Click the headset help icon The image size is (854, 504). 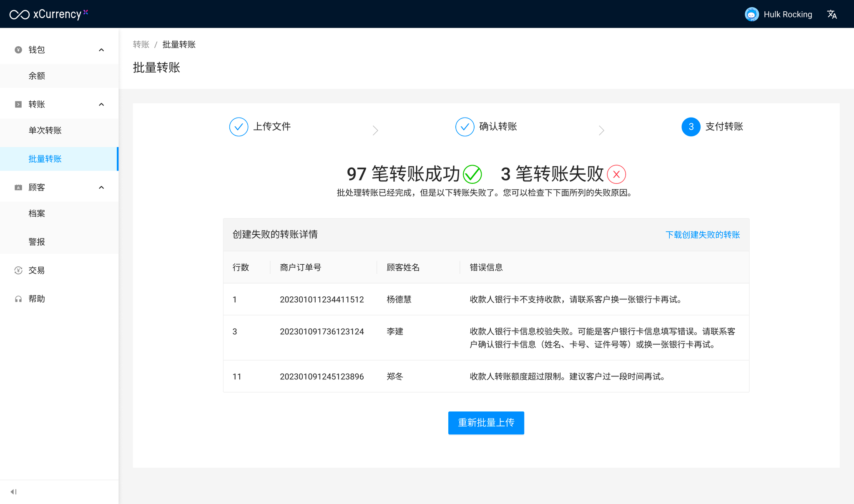click(18, 299)
